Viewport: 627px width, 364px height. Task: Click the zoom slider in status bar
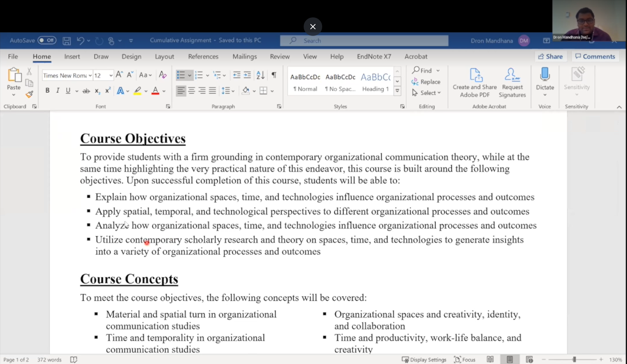point(574,359)
